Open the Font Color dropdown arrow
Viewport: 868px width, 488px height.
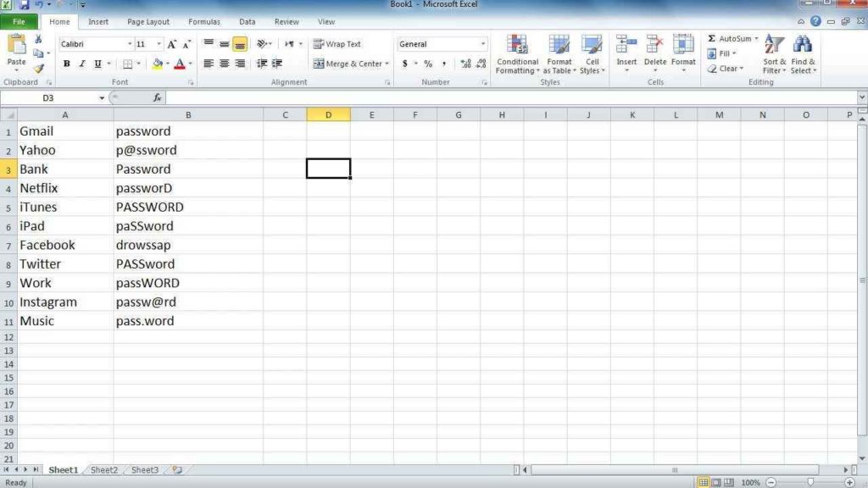pos(190,64)
